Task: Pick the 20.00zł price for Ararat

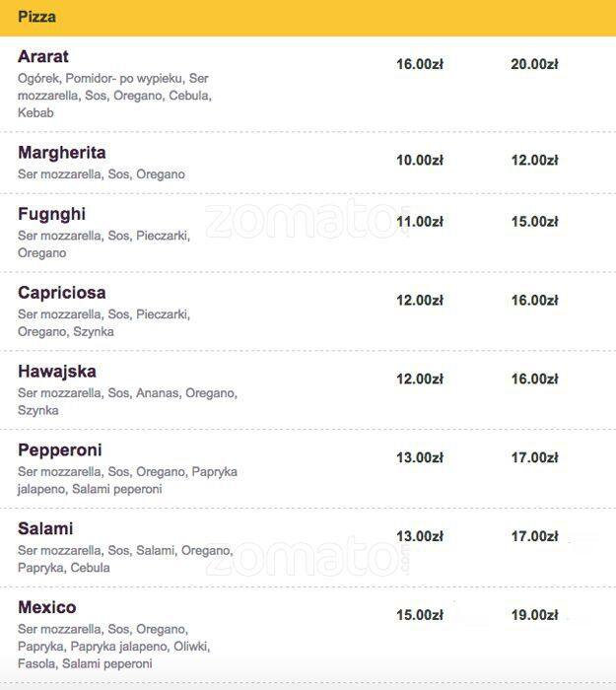Action: [534, 64]
